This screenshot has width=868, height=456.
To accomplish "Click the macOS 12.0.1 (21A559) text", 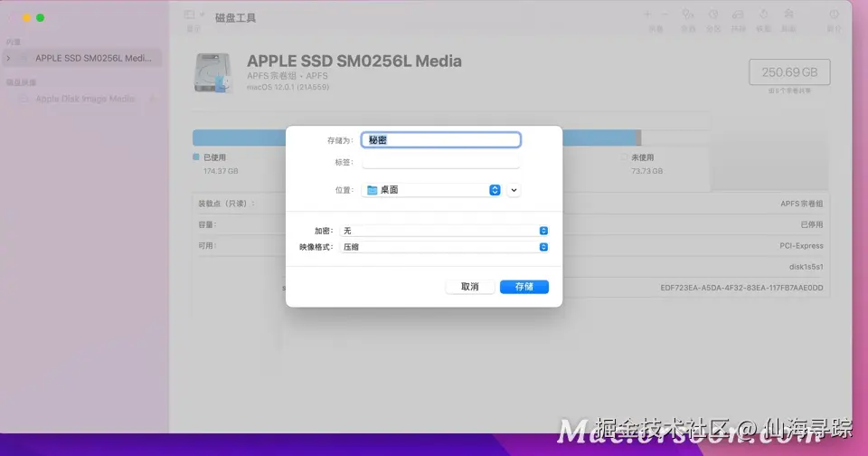I will pyautogui.click(x=288, y=87).
